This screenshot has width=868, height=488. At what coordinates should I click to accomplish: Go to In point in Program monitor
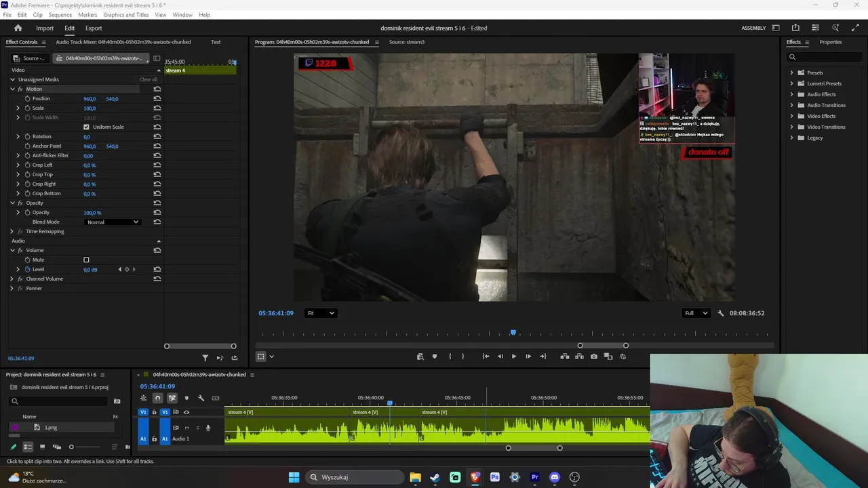point(486,357)
